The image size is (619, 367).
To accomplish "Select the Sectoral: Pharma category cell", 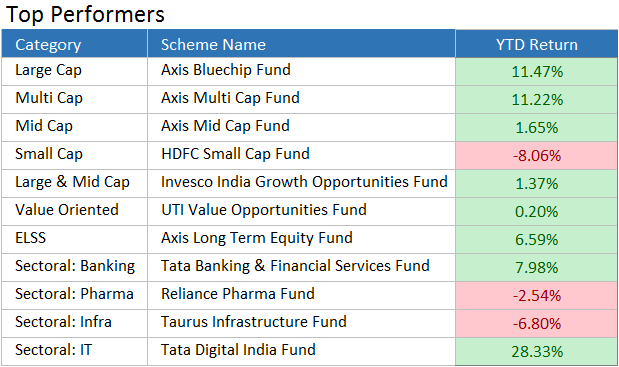I will coord(75,296).
